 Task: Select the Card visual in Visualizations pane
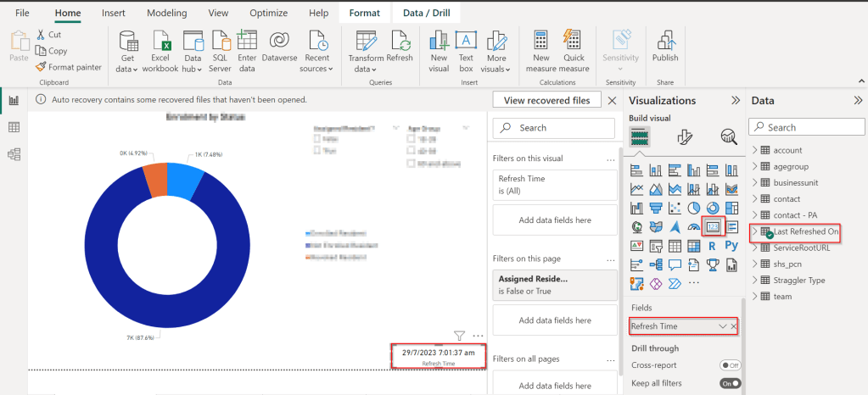713,226
